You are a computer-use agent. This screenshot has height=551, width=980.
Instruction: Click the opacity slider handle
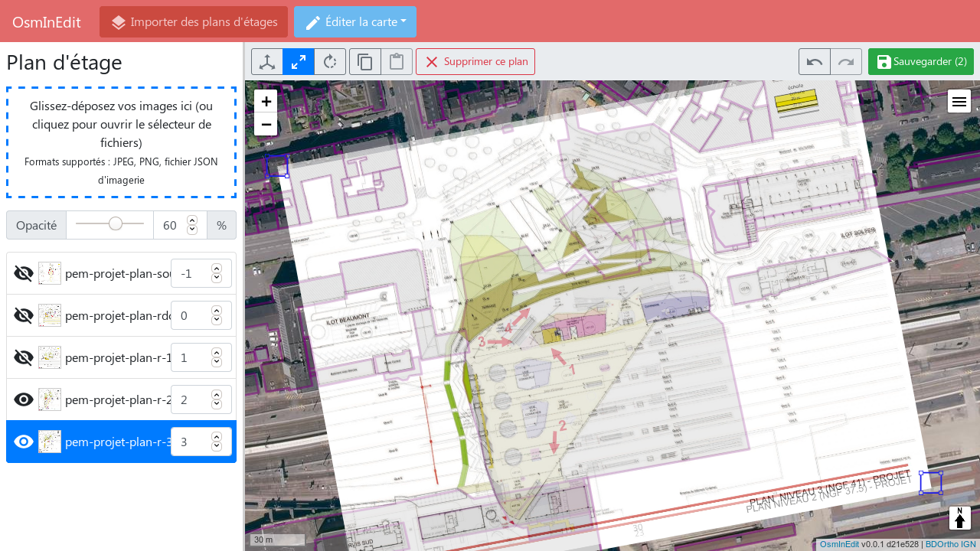click(x=116, y=223)
